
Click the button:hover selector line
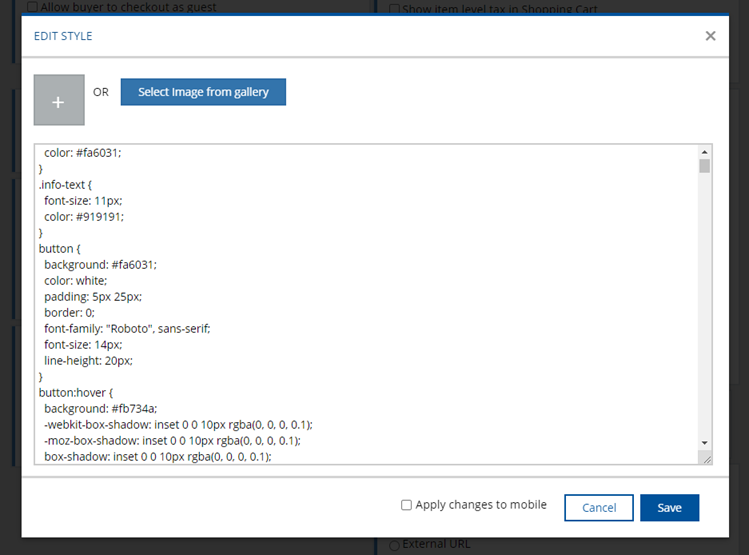pos(78,393)
